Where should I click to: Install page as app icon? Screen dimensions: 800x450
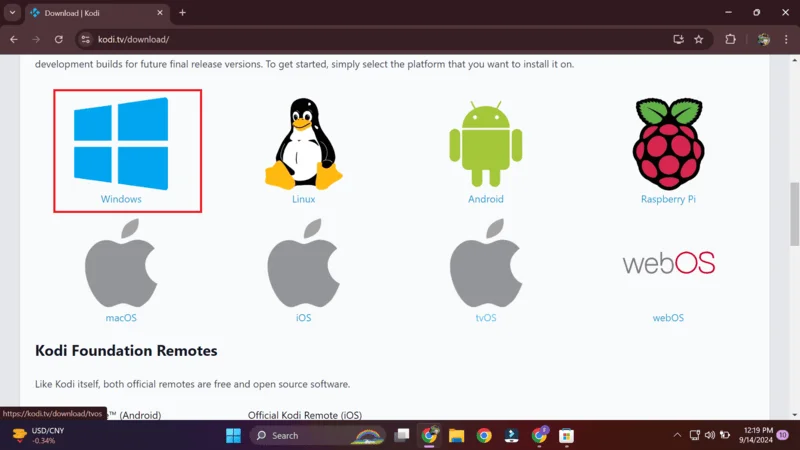tap(678, 39)
